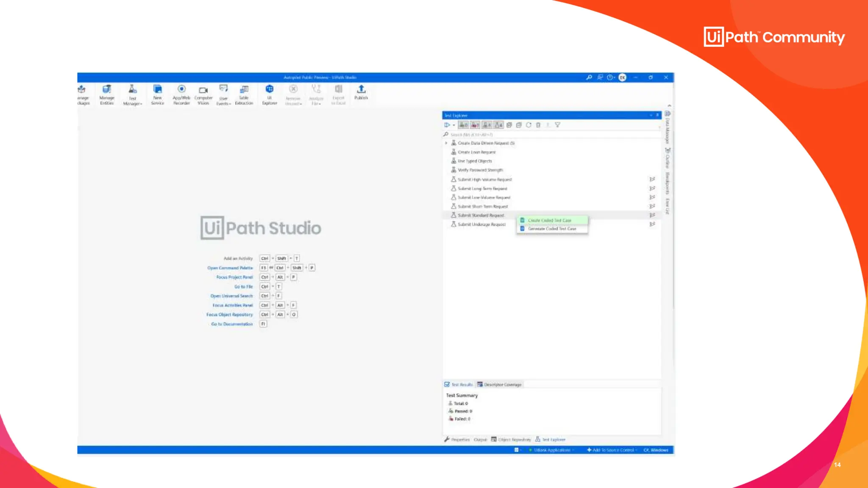Click the Computer Vision ribbon icon
868x488 pixels.
(203, 94)
